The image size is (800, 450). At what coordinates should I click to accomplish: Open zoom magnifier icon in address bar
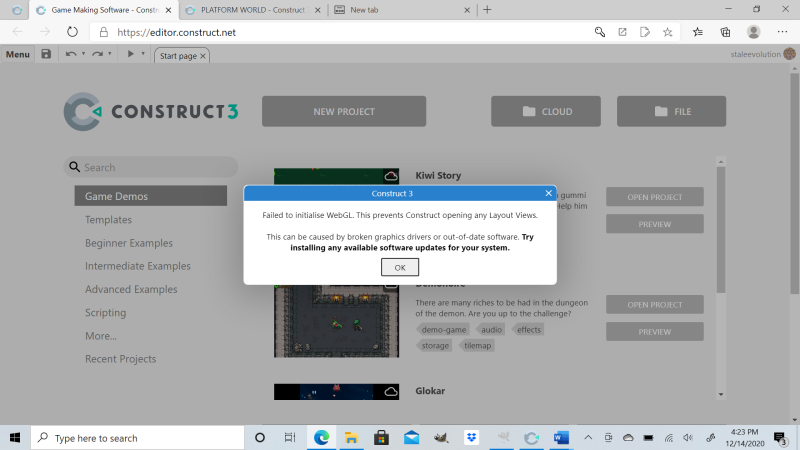coord(599,32)
